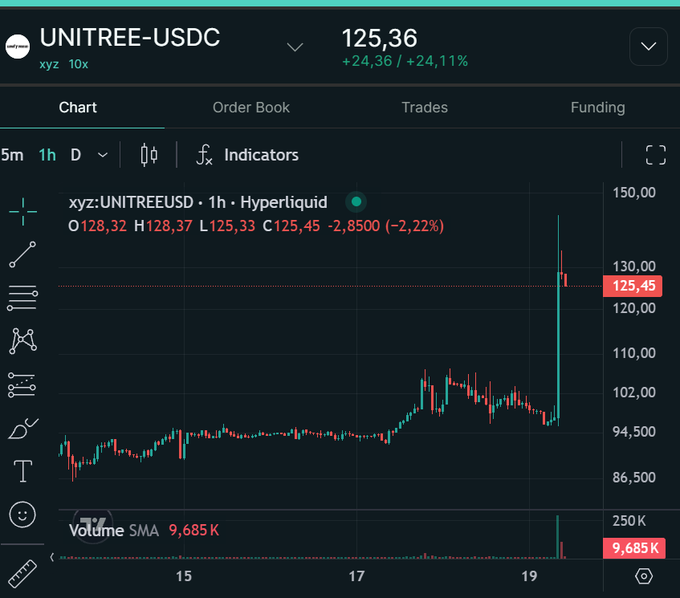
Task: Switch to the Chart tab
Action: point(78,108)
